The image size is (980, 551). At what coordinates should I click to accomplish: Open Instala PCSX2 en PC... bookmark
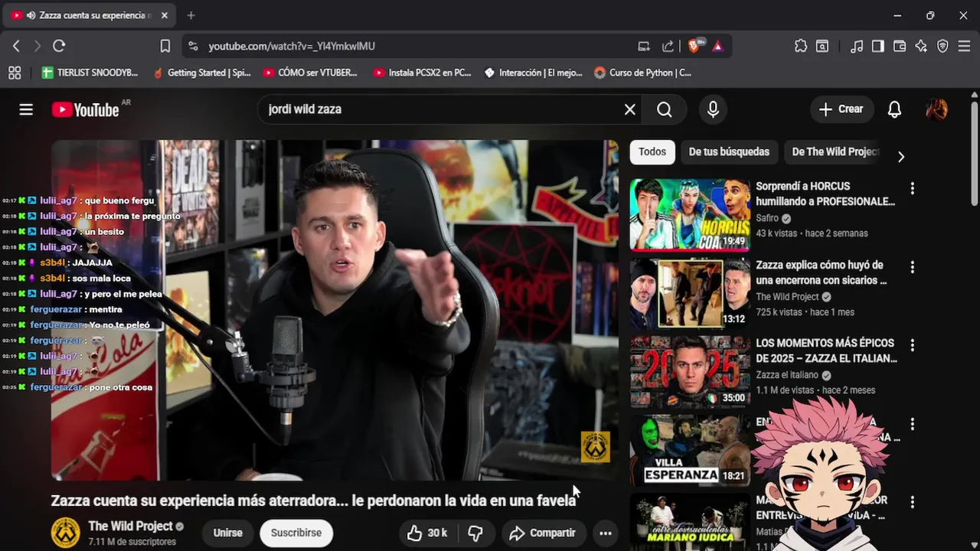coord(423,73)
